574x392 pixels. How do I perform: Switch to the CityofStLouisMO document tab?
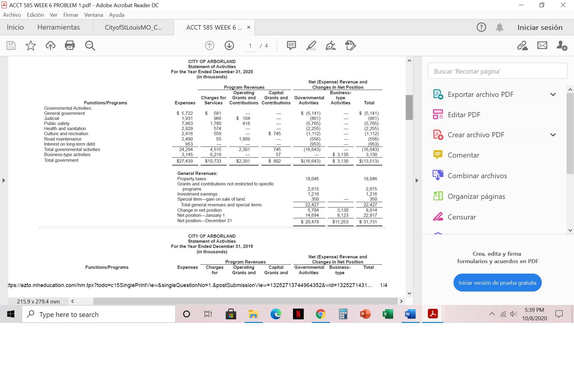[133, 27]
